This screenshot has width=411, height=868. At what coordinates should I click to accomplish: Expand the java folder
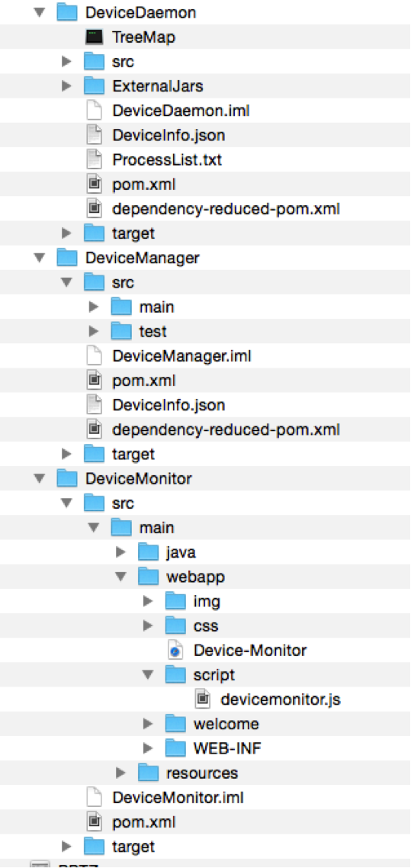pyautogui.click(x=121, y=552)
